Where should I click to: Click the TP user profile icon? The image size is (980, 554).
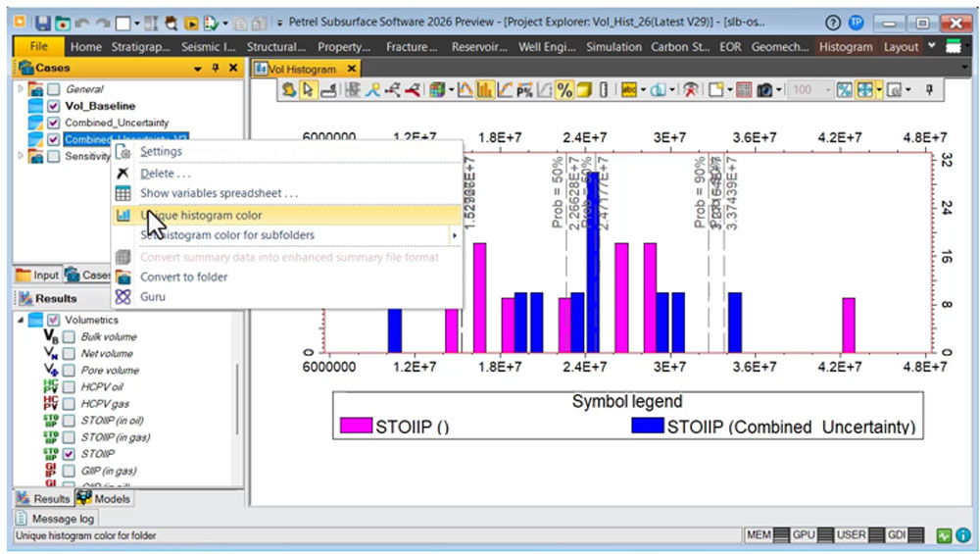coord(856,24)
